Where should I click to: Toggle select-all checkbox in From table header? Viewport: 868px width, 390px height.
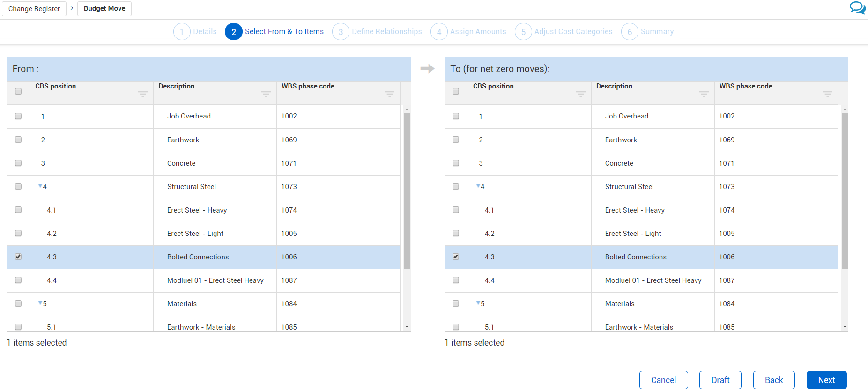(18, 91)
